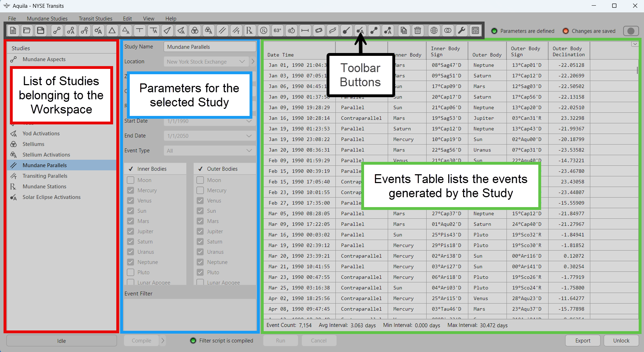This screenshot has width=644, height=352.
Task: Click the Export button
Action: (583, 341)
